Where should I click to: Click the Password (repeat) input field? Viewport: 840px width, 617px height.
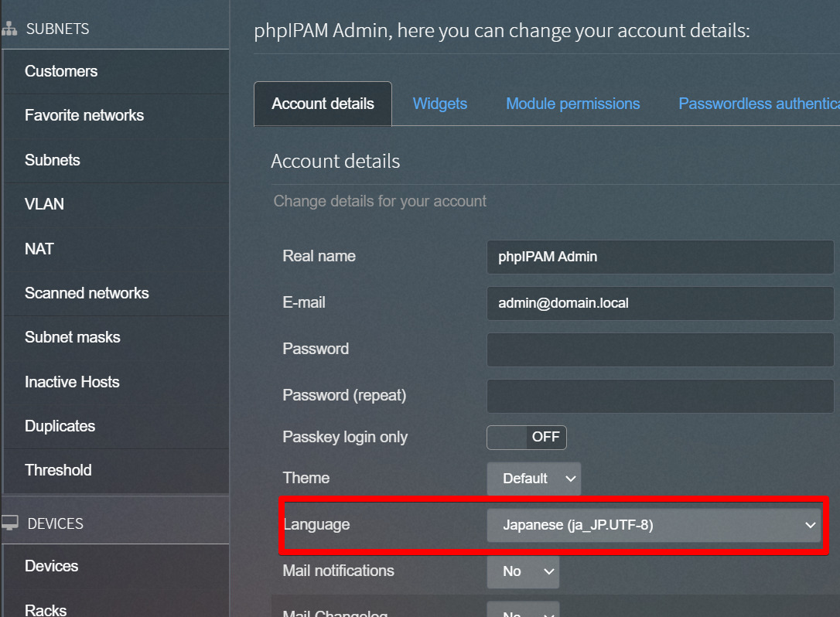660,397
